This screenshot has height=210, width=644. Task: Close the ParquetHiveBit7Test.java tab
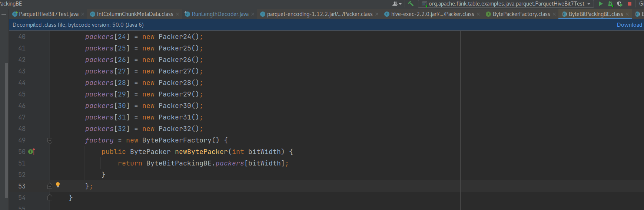click(83, 14)
